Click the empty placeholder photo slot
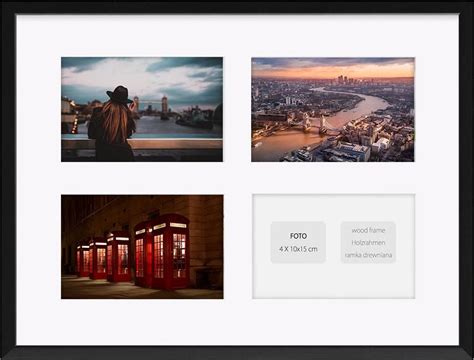This screenshot has width=474, height=360. pyautogui.click(x=334, y=246)
